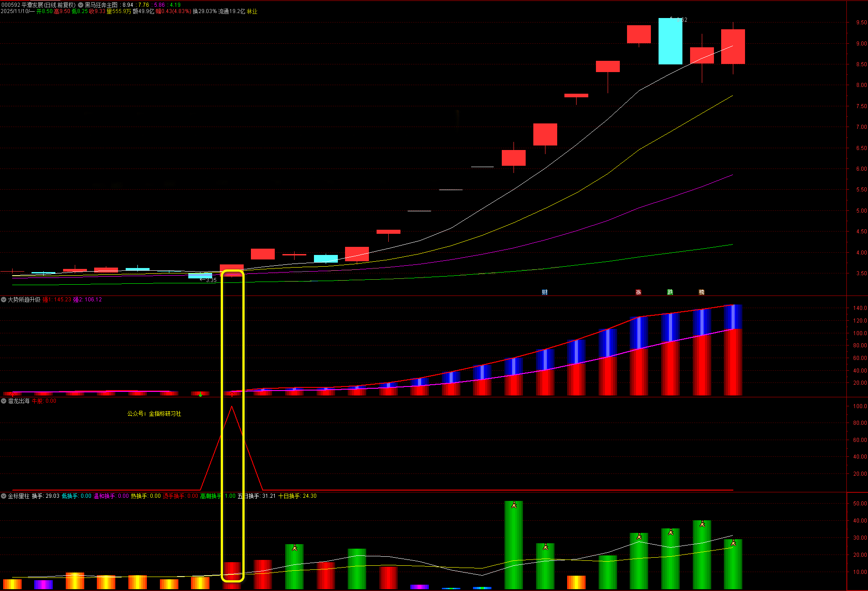Click the 公众号 金指标研习社 watermark text

coord(154,414)
